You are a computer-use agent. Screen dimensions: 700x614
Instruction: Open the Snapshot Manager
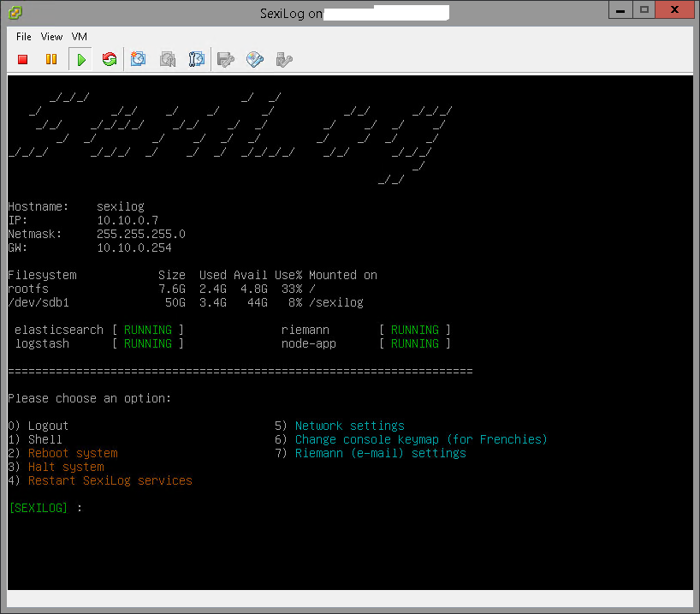point(197,59)
